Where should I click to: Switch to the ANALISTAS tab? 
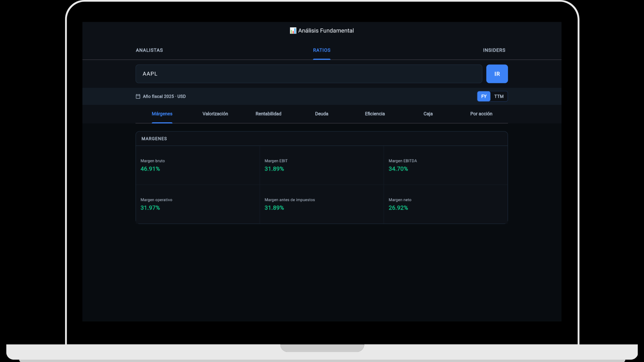coord(149,50)
